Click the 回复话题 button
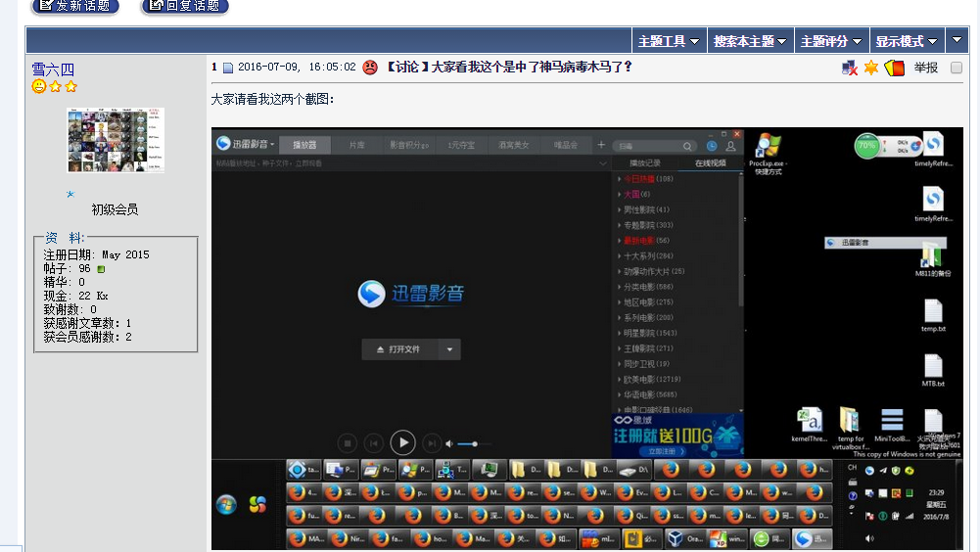The height and width of the screenshot is (552, 980). [185, 6]
